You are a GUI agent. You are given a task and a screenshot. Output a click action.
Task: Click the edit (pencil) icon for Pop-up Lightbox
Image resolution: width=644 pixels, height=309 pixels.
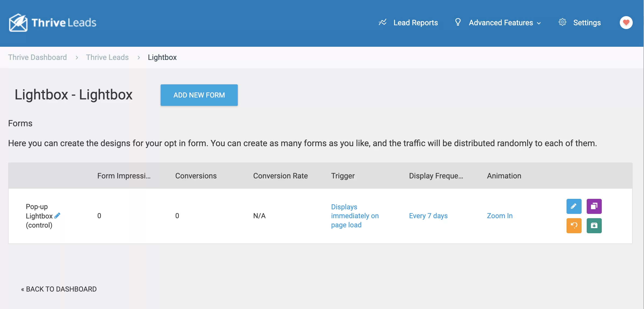574,206
